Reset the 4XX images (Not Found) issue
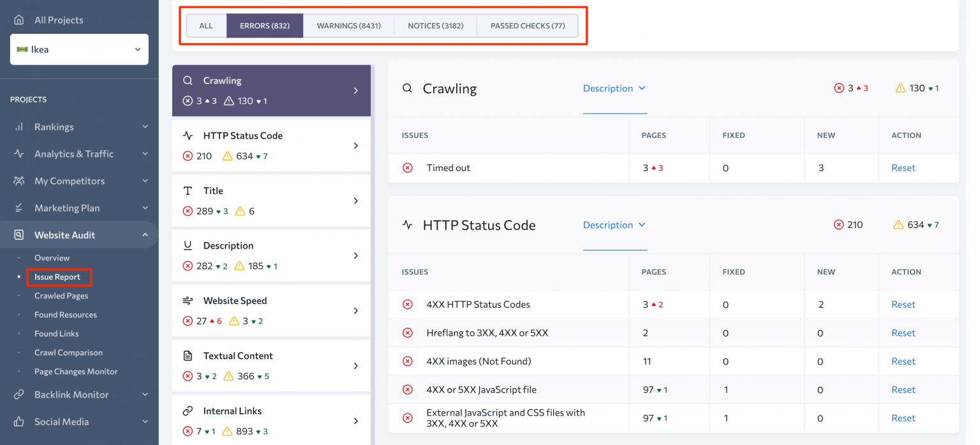The image size is (980, 445). 903,361
